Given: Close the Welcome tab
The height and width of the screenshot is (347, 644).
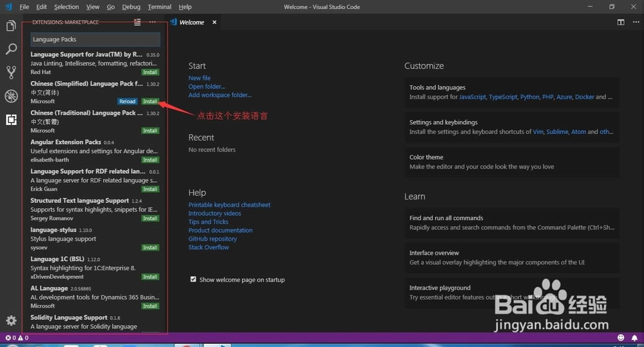Looking at the screenshot, I should point(214,22).
